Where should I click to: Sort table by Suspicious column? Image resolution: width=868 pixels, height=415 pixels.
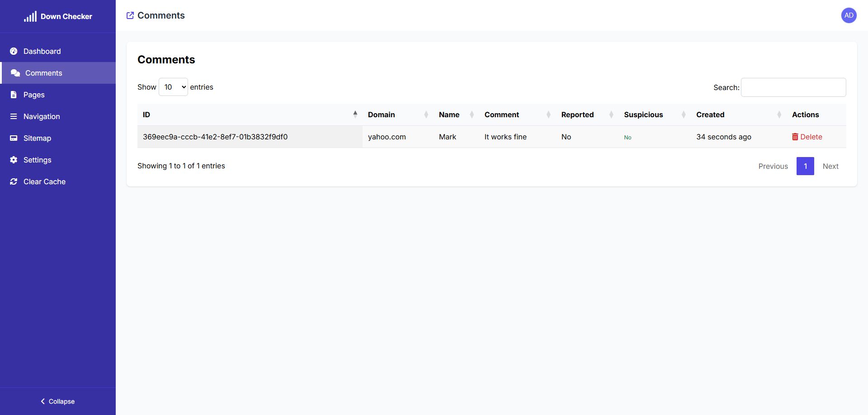point(655,114)
